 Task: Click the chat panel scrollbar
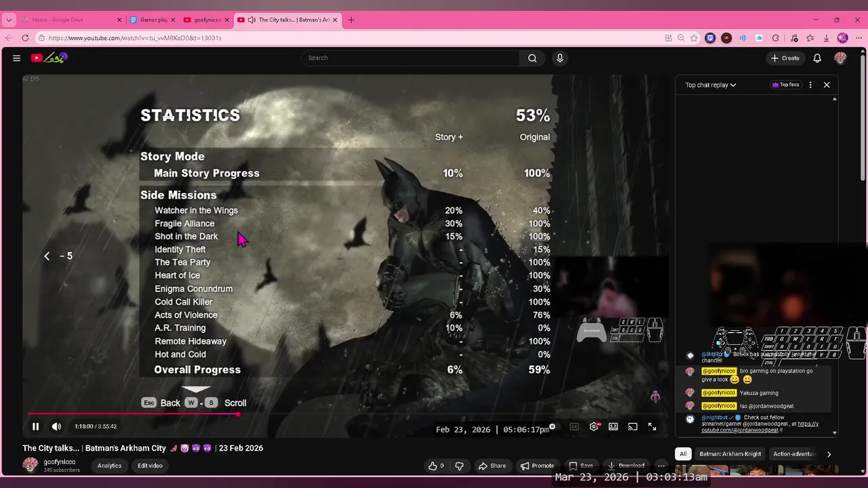(x=835, y=266)
